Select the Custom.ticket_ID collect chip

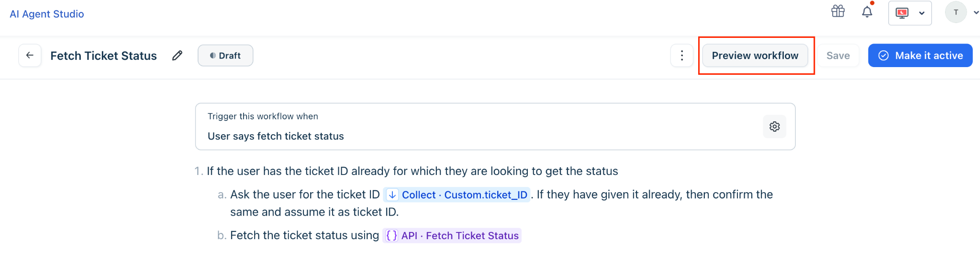[457, 195]
